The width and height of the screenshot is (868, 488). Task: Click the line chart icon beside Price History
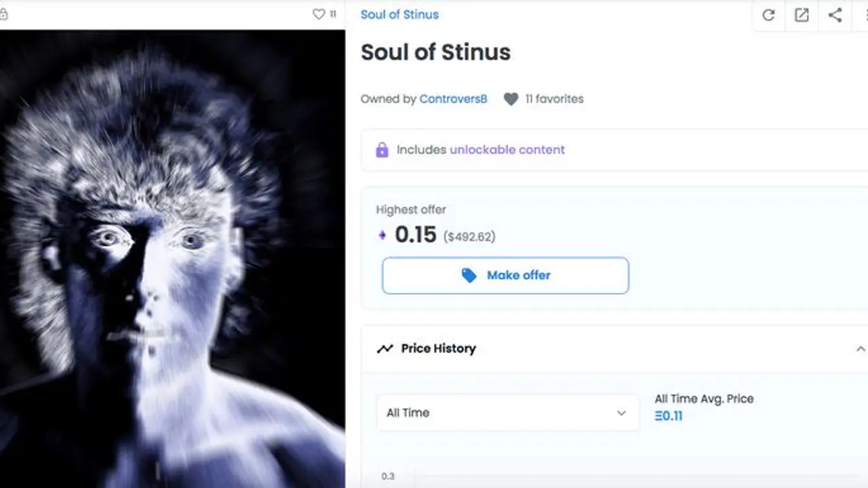(x=384, y=348)
